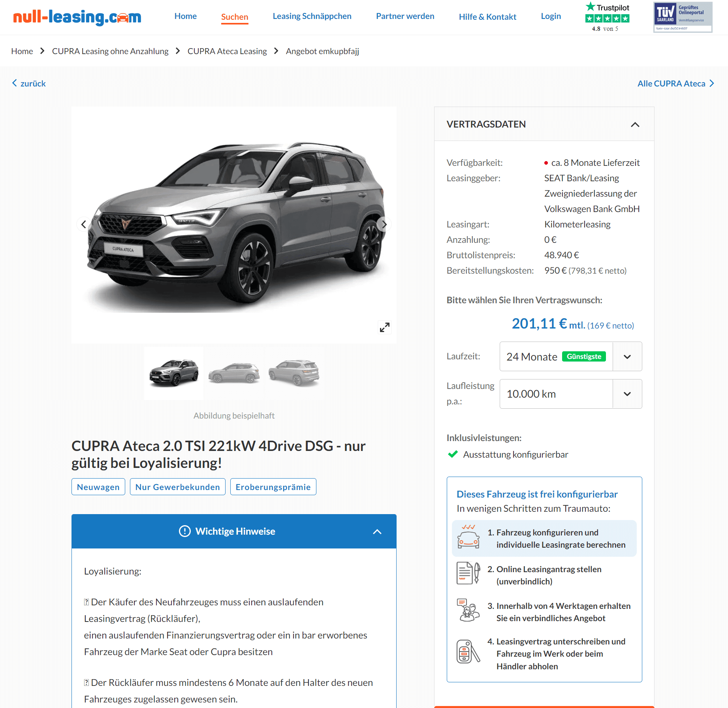728x708 pixels.
Task: Open the Login page
Action: tap(551, 16)
